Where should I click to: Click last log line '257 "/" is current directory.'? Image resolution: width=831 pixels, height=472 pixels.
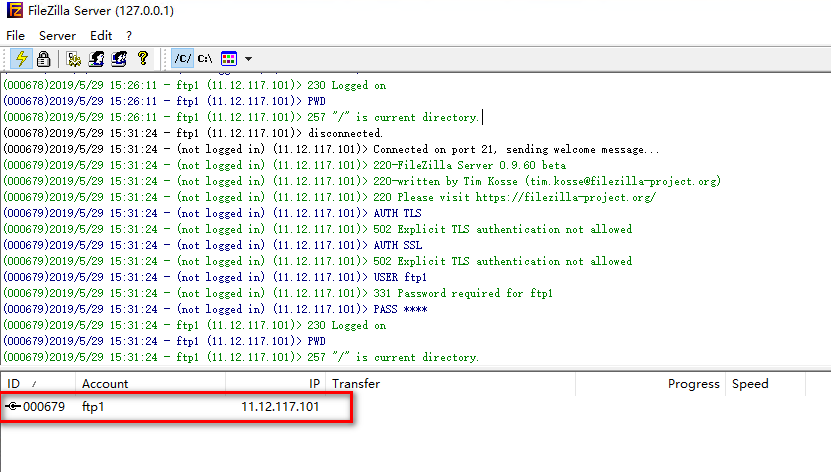[x=241, y=357]
